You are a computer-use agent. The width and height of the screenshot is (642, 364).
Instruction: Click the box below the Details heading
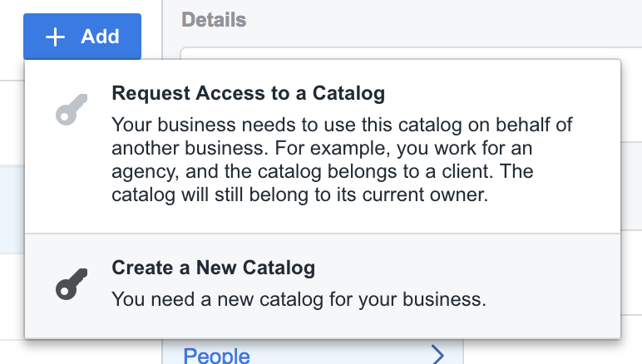point(399,53)
